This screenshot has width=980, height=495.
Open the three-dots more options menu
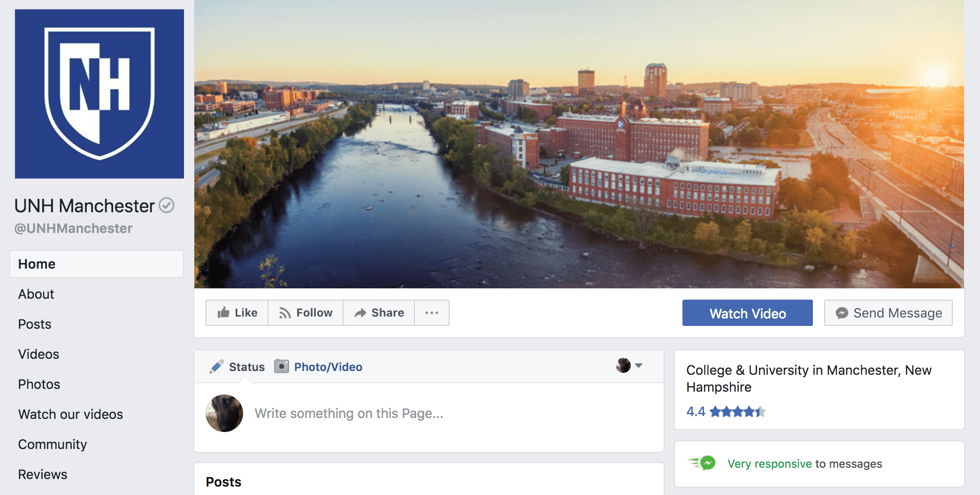coord(432,313)
